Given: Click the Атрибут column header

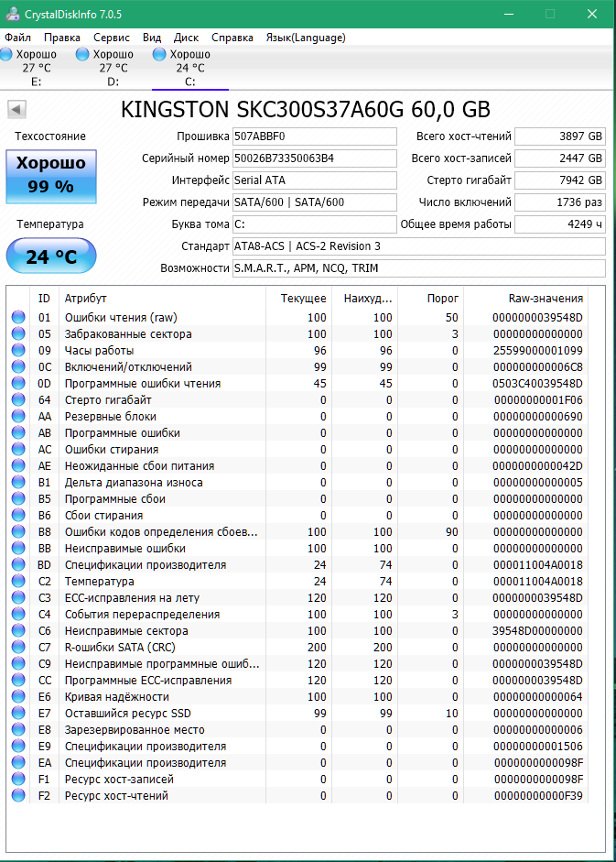Looking at the screenshot, I should 162,299.
